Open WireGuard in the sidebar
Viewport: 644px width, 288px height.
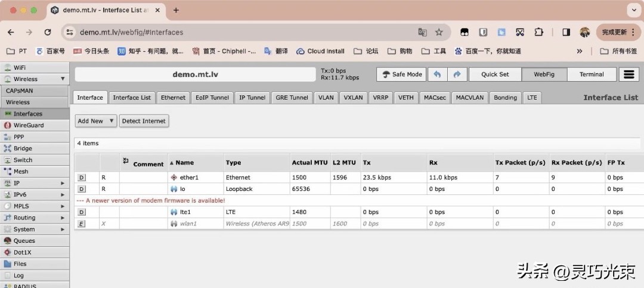pyautogui.click(x=35, y=125)
